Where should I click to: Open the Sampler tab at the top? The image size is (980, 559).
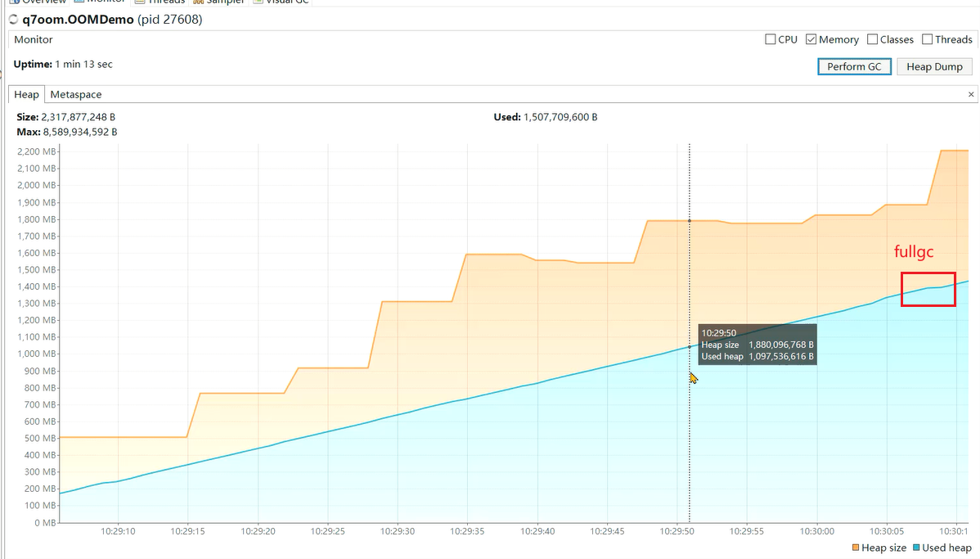[x=221, y=2]
